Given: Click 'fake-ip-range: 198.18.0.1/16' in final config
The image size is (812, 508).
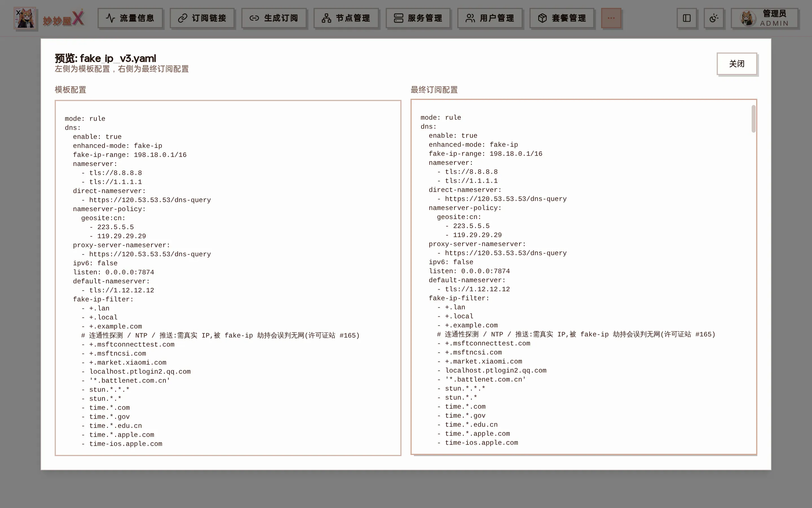Looking at the screenshot, I should click(x=485, y=154).
